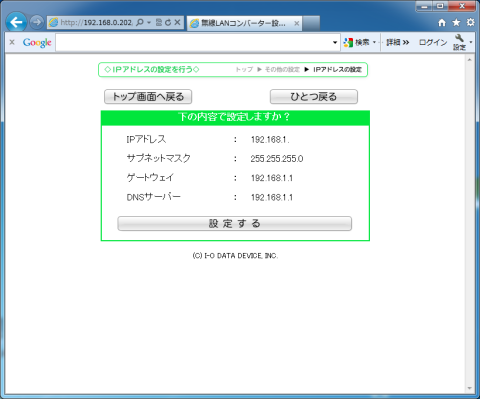Open Google toolbar 設定 wrench icon

click(x=459, y=42)
